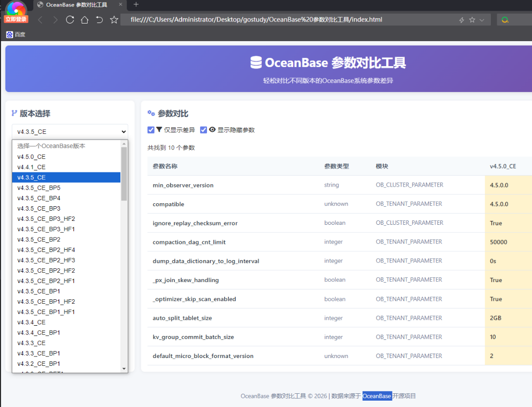Bookmark page with star icon left of address

pos(114,20)
